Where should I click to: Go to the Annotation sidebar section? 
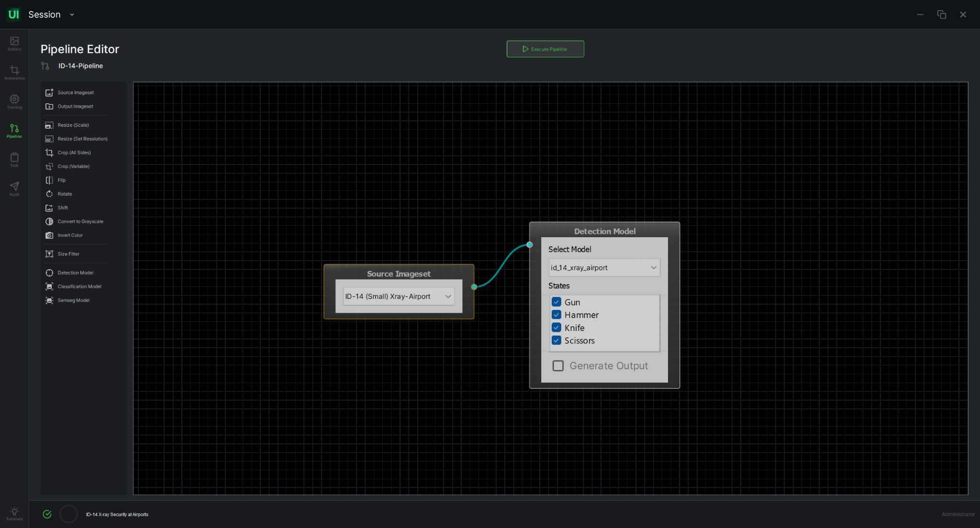coord(14,72)
